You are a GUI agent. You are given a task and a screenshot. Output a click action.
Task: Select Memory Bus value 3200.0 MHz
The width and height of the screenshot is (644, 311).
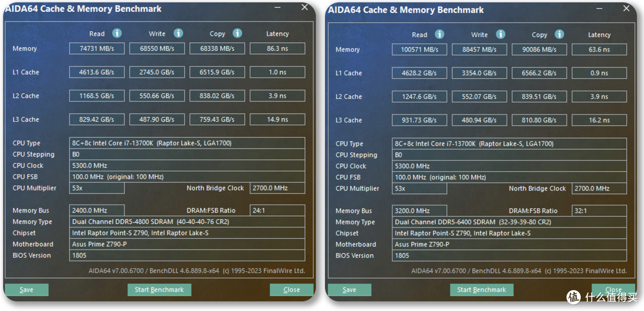coord(419,211)
